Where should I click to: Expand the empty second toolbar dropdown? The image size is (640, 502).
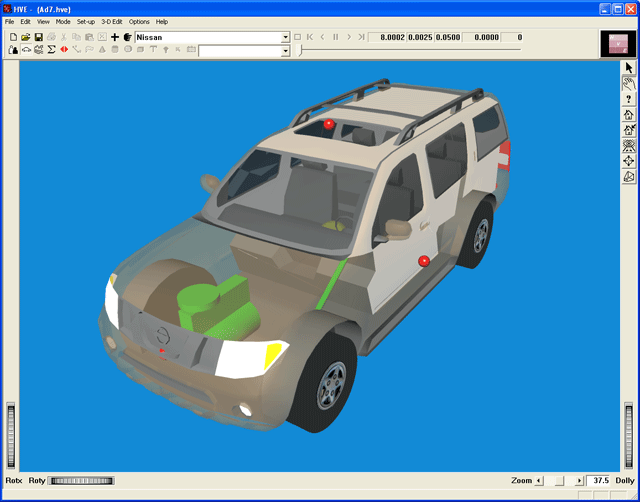point(286,51)
